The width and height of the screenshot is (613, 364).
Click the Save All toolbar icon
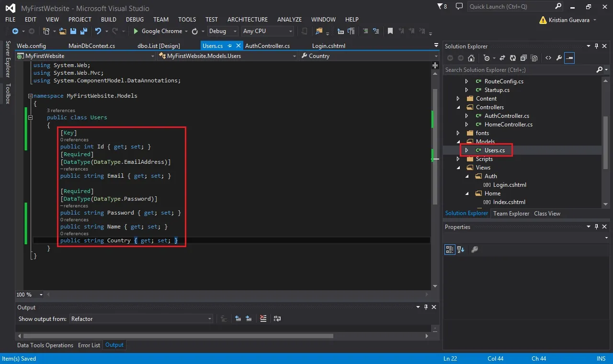click(x=83, y=31)
